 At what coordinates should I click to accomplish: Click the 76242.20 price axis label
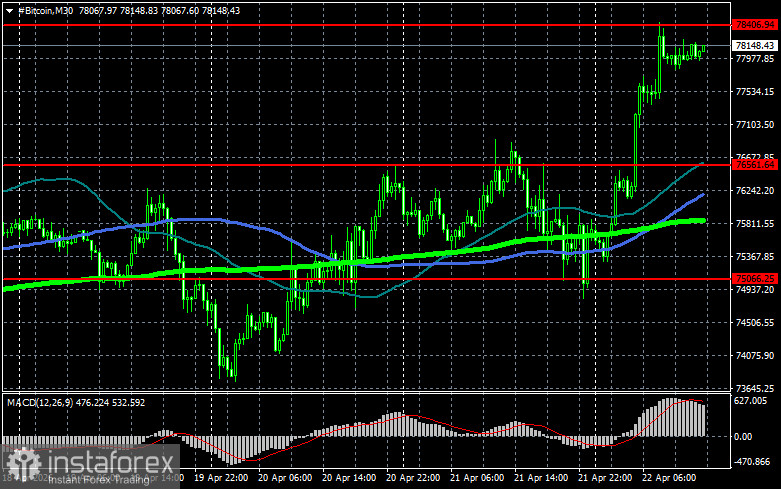tap(755, 191)
